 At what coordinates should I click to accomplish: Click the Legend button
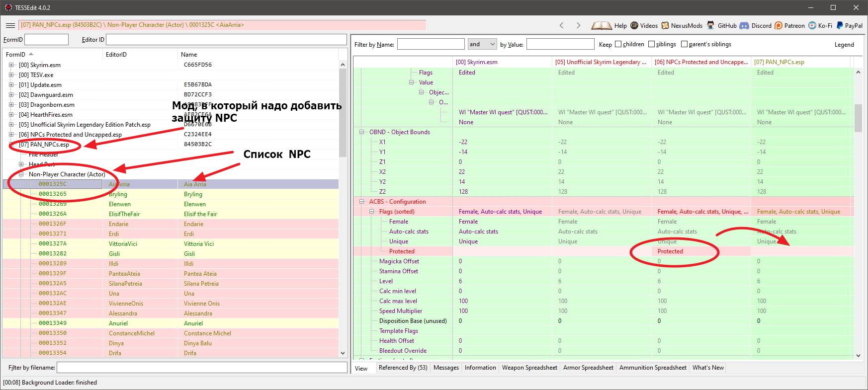click(844, 45)
